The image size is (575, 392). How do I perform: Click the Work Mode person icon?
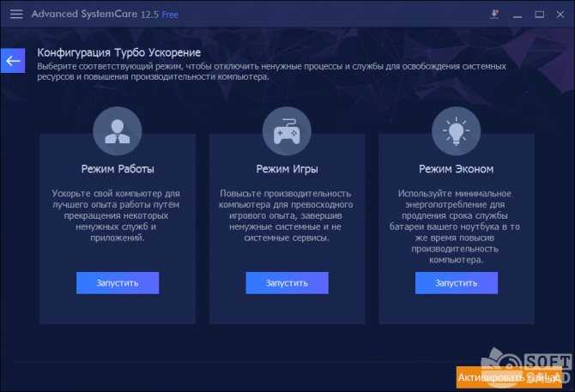click(x=118, y=130)
